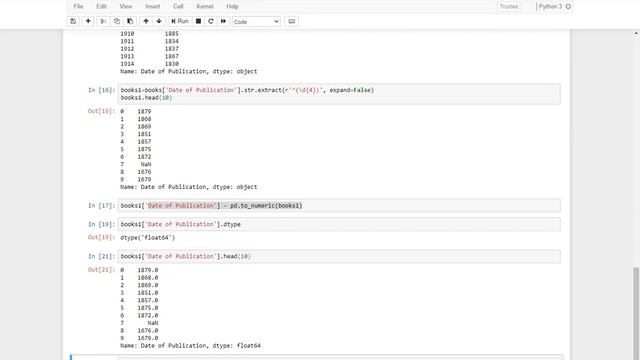The height and width of the screenshot is (360, 640).
Task: Click into the In [17] to_numeric cell
Action: tap(339, 206)
